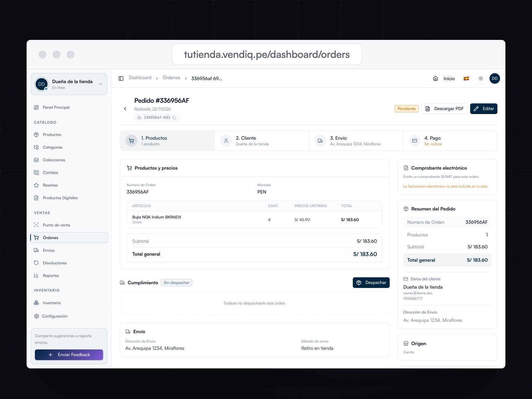Toggle light theme with the sun icon
This screenshot has width=532, height=399.
click(x=481, y=78)
